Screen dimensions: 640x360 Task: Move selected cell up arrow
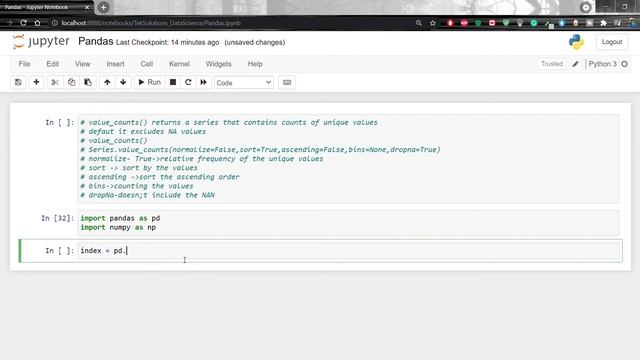point(107,82)
